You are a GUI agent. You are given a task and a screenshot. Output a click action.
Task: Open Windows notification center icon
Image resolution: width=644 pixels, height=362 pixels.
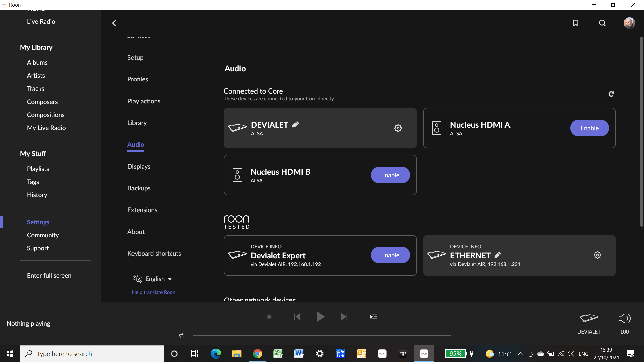pos(630,354)
